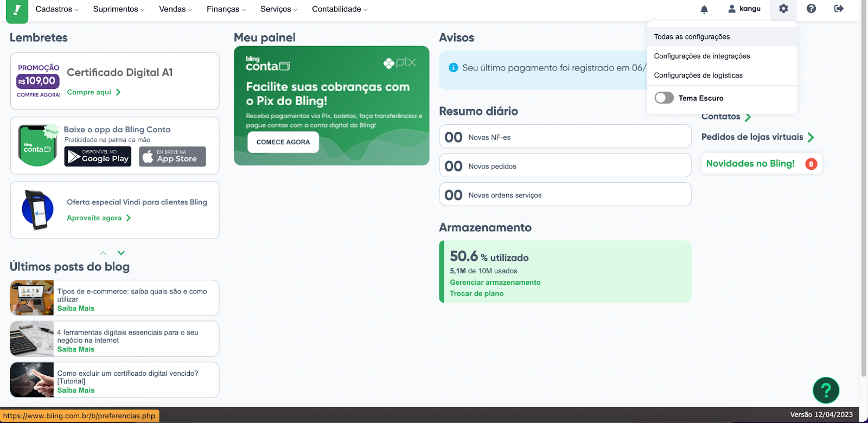
Task: Click the Compre aqui link
Action: [94, 92]
